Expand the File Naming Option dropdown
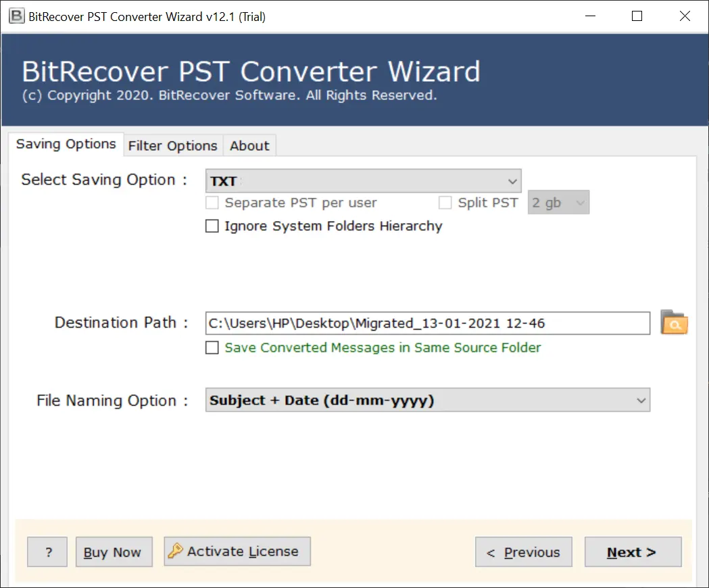 tap(427, 400)
